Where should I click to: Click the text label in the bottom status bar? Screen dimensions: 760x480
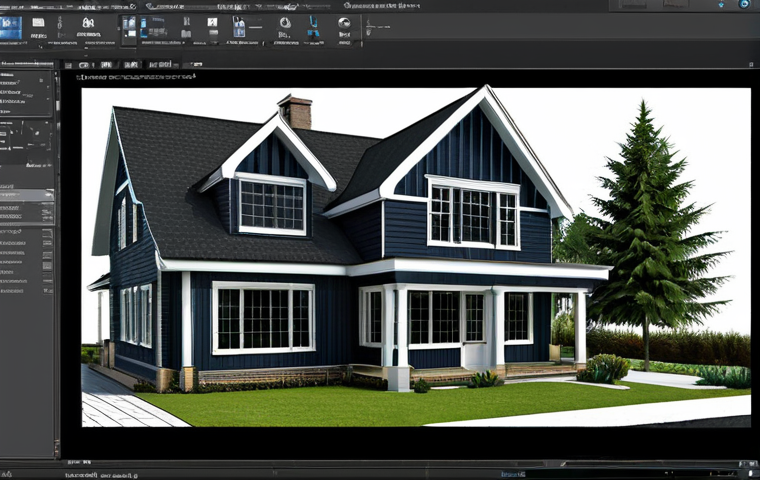(101, 475)
